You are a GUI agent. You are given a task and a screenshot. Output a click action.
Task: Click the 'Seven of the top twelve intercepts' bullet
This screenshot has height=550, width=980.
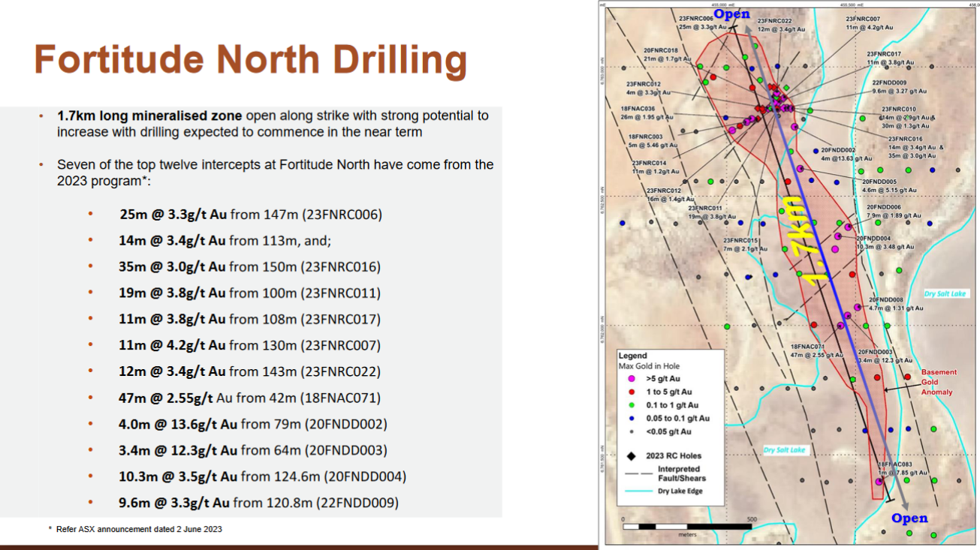(x=275, y=173)
